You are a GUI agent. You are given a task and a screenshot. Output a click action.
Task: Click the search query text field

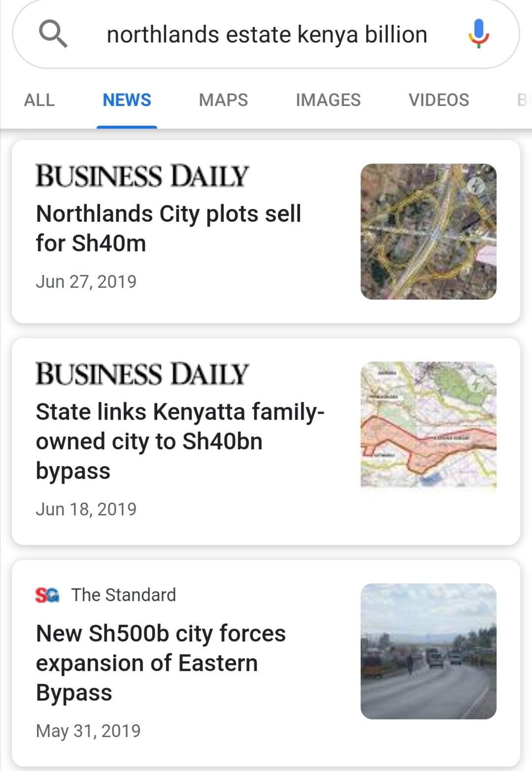[267, 34]
